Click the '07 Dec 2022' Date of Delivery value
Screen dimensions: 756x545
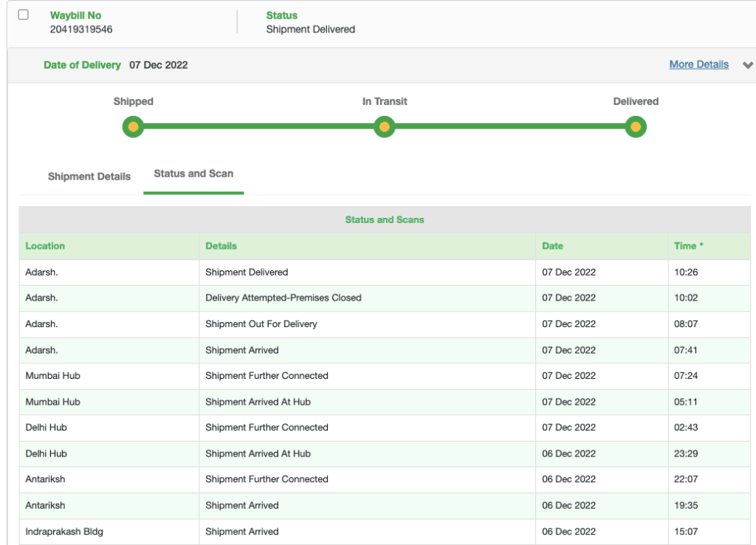[x=158, y=65]
